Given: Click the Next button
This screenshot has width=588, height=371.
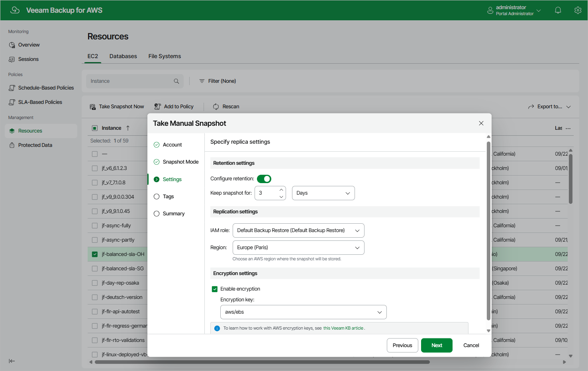Looking at the screenshot, I should (x=437, y=346).
